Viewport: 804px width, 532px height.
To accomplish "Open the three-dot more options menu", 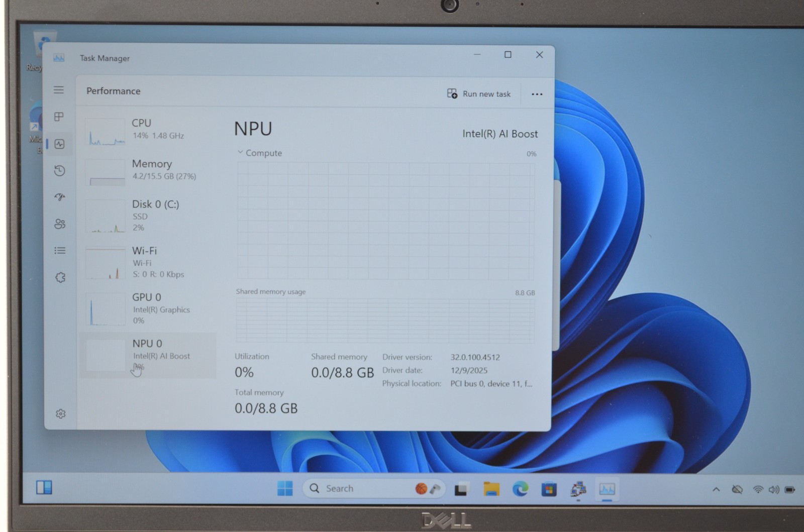I will tap(537, 94).
